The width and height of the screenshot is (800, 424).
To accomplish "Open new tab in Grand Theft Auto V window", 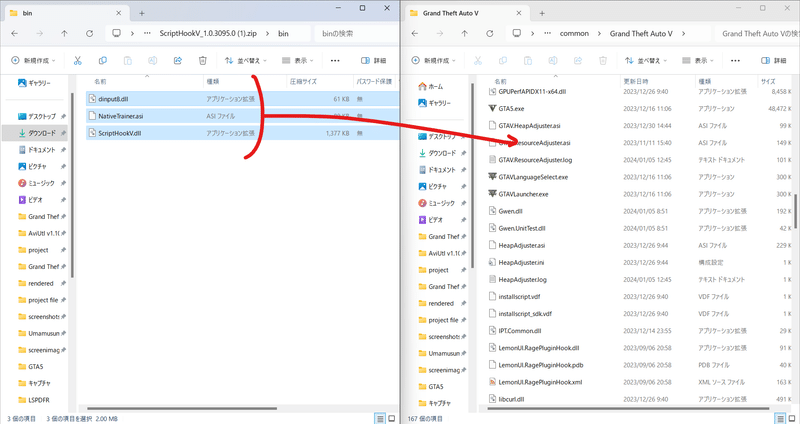I will coord(542,13).
